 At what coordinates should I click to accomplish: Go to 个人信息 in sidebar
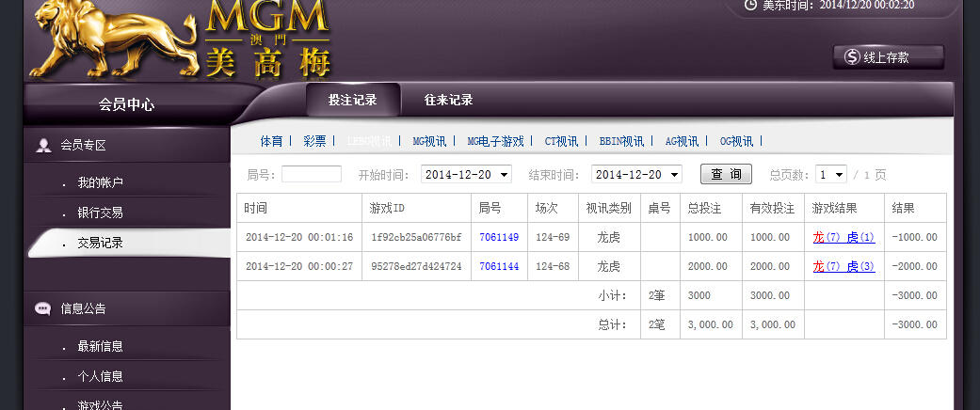pyautogui.click(x=100, y=377)
